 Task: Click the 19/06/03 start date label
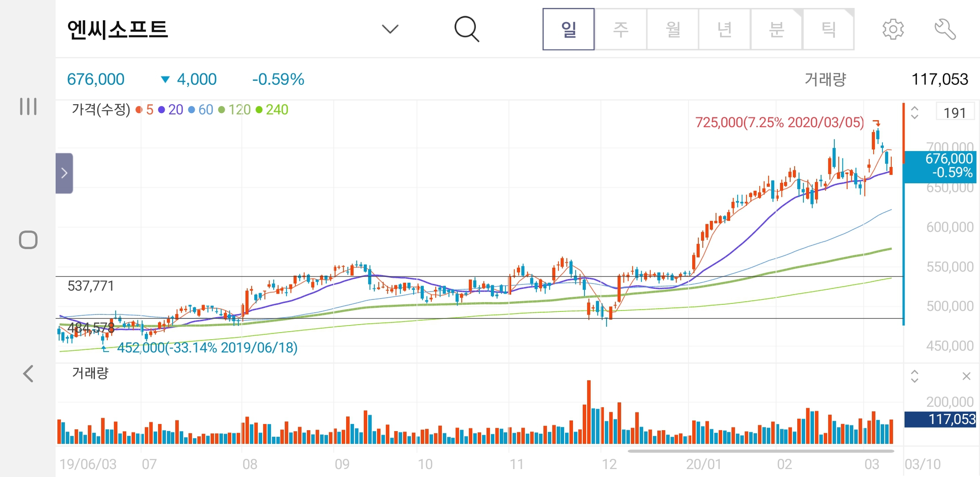(88, 464)
